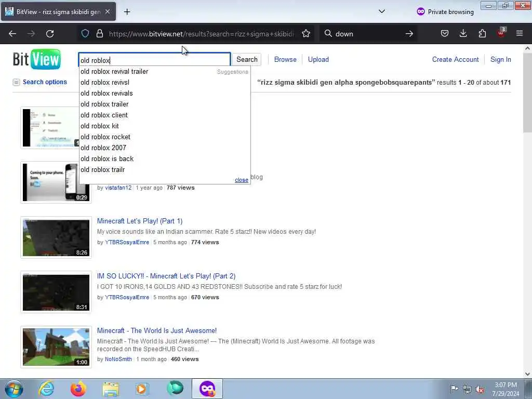Open 'Minecraft - The World Is Just Awesome!' title
The height and width of the screenshot is (399, 532).
click(x=157, y=330)
